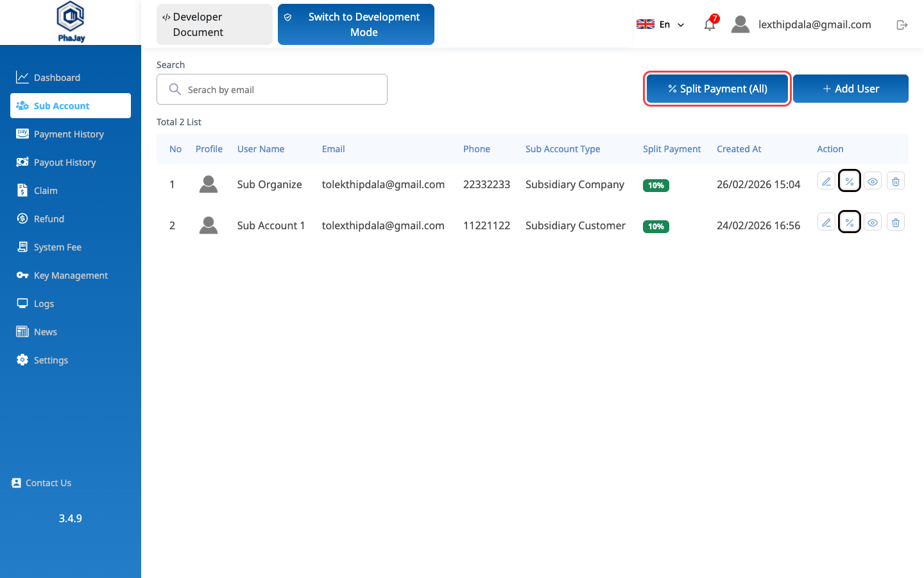
Task: Click the 10% badge for Sub Account 1
Action: click(656, 227)
